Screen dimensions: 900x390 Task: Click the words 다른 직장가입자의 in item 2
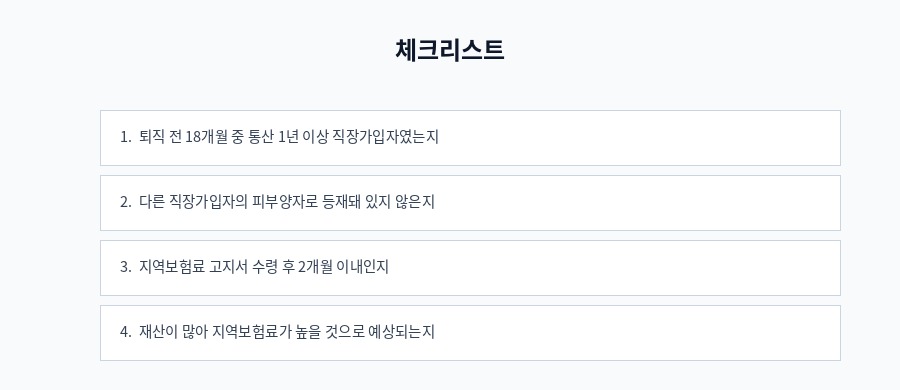coord(193,202)
